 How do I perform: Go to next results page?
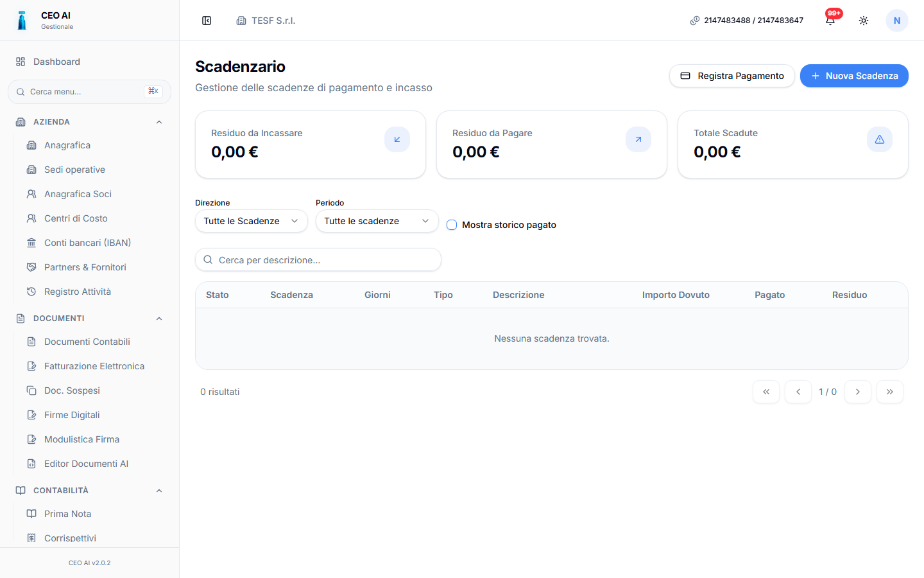point(858,392)
